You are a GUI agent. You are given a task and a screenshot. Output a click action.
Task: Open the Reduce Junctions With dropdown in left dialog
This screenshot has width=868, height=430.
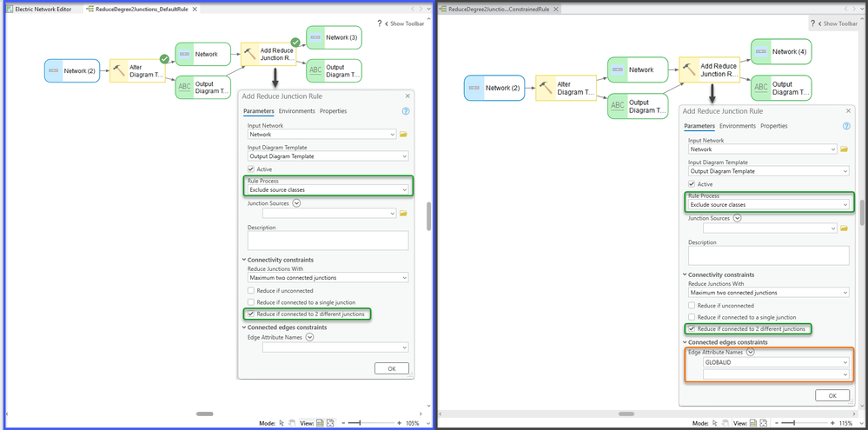coord(328,277)
